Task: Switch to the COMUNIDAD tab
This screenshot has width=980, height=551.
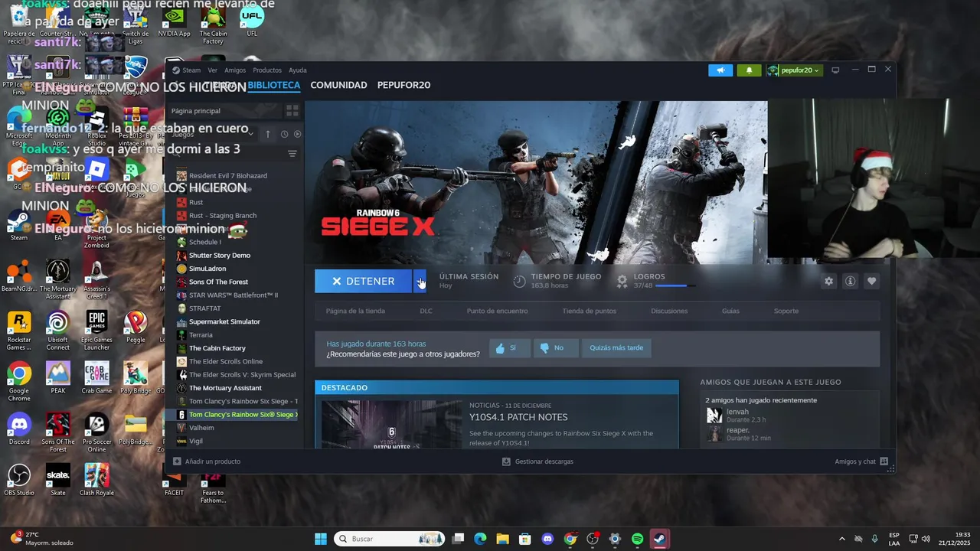Action: pyautogui.click(x=338, y=85)
